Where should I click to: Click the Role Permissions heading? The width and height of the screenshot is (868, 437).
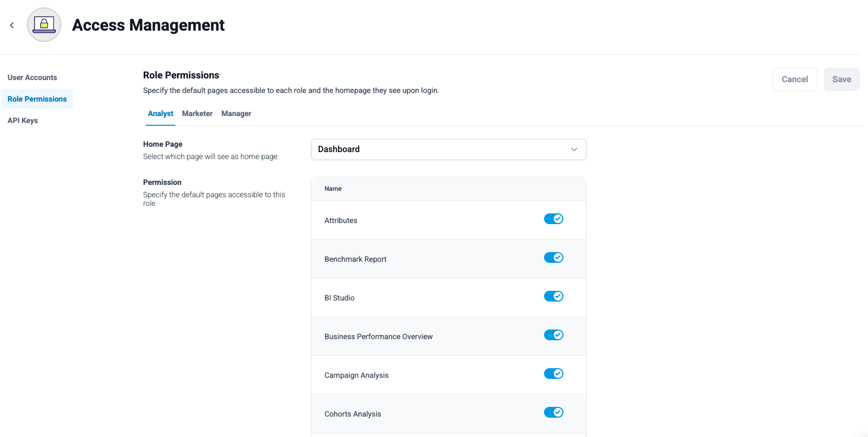pos(181,75)
